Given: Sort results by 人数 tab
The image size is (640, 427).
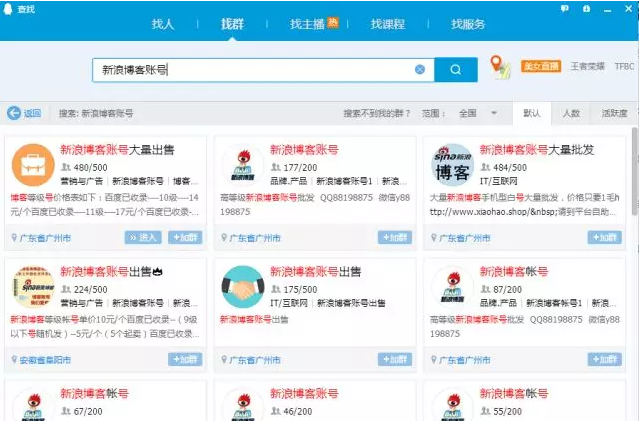Looking at the screenshot, I should [x=571, y=113].
